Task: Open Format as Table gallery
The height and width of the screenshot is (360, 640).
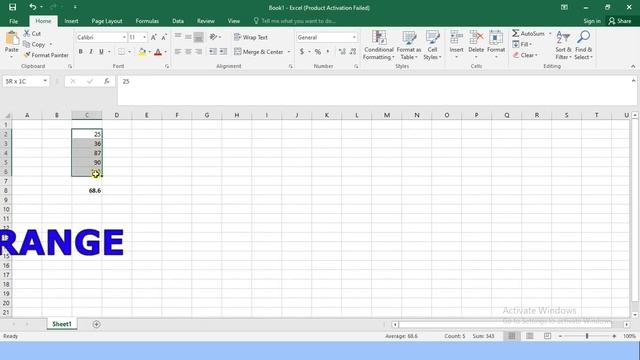Action: click(x=409, y=45)
